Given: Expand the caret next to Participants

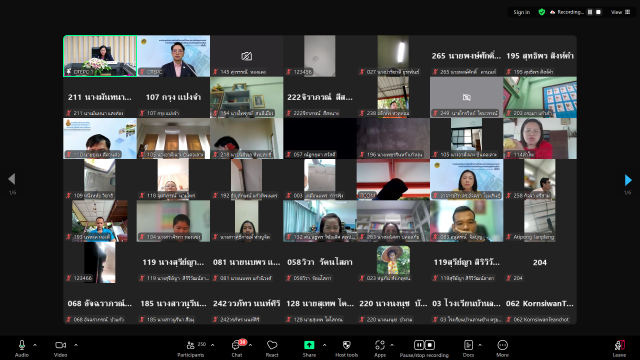Looking at the screenshot, I should point(213,345).
